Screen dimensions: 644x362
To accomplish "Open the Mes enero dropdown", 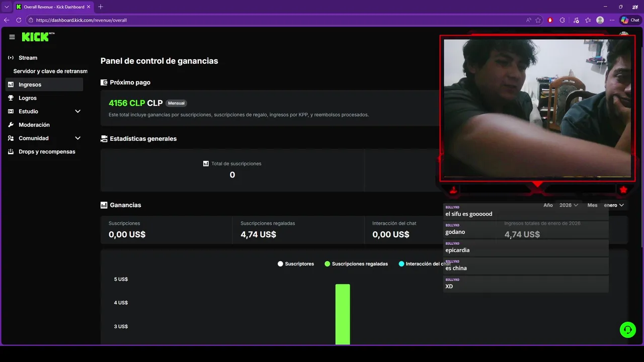I will (614, 205).
